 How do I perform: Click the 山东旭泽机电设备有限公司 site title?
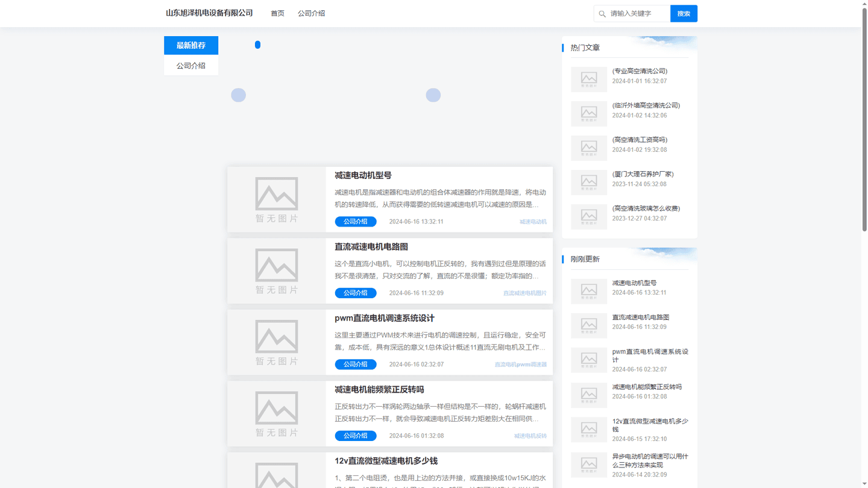(209, 13)
